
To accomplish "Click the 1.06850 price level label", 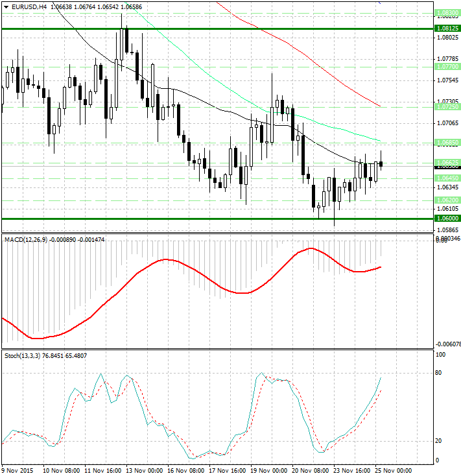I will point(447,143).
